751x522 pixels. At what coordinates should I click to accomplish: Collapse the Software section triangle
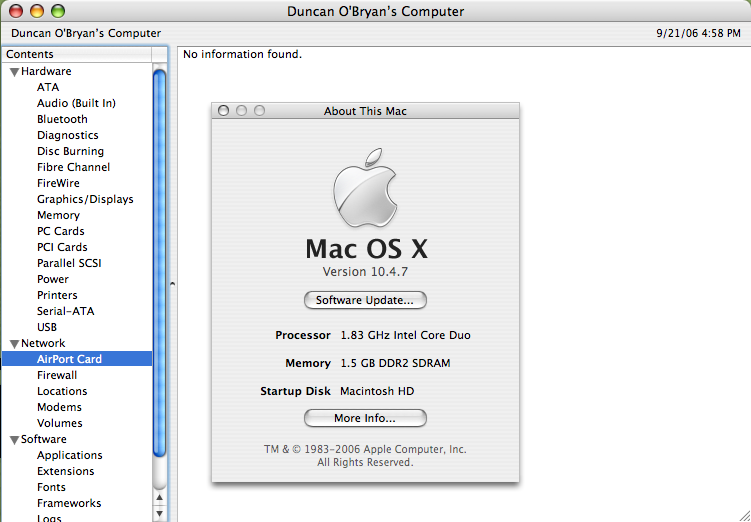click(x=14, y=440)
